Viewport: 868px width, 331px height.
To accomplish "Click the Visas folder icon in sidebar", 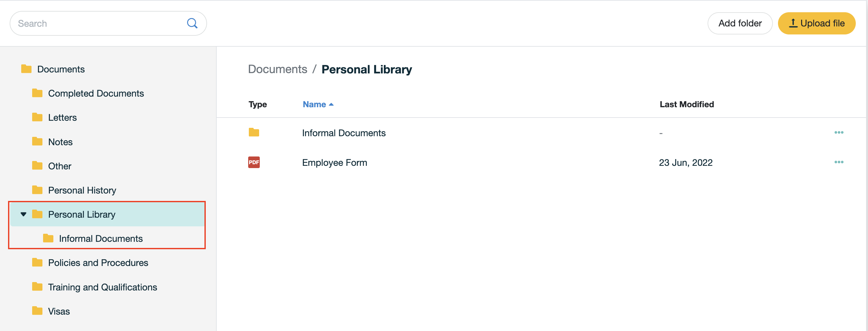I will tap(37, 311).
